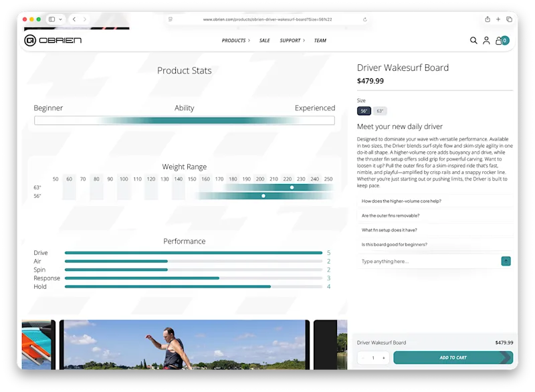Image resolution: width=535 pixels, height=392 pixels.
Task: Show the tab overview icon
Action: pyautogui.click(x=509, y=19)
